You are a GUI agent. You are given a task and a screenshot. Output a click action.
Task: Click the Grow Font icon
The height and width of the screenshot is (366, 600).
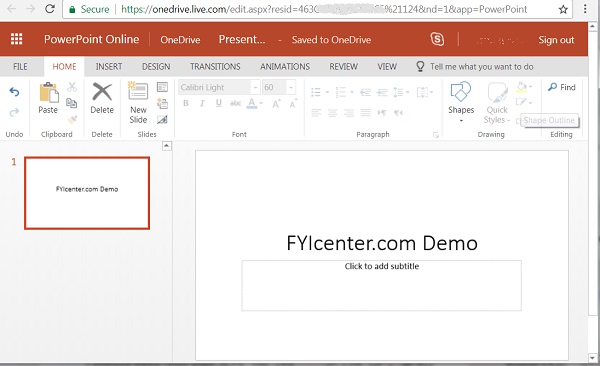[276, 103]
